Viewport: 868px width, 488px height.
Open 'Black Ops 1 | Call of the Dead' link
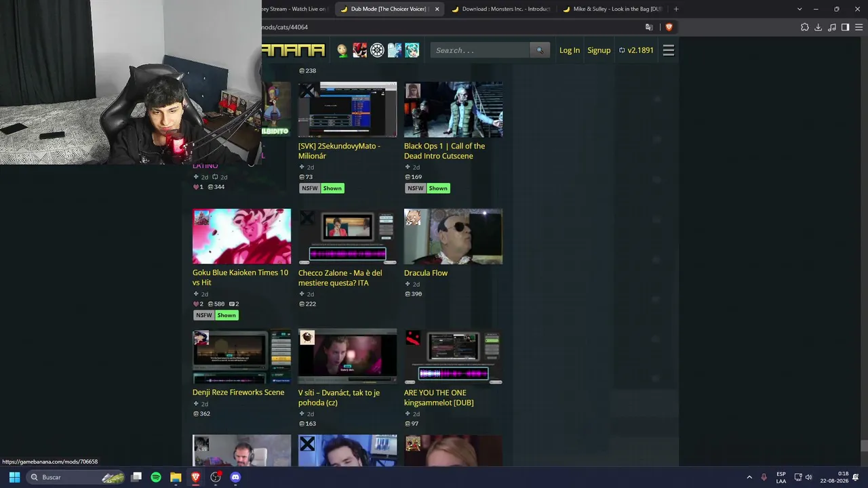tap(445, 150)
